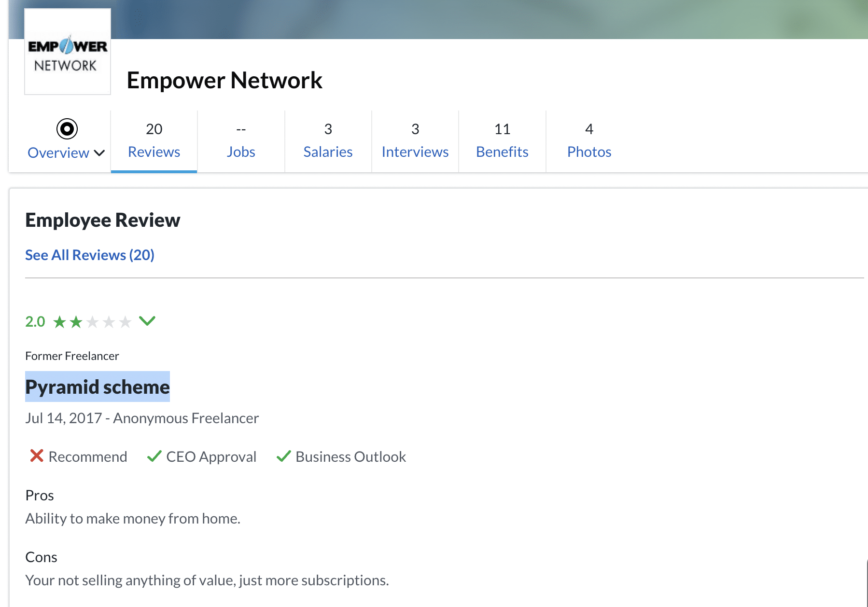This screenshot has width=868, height=607.
Task: Open the Reviews tab
Action: coord(154,140)
